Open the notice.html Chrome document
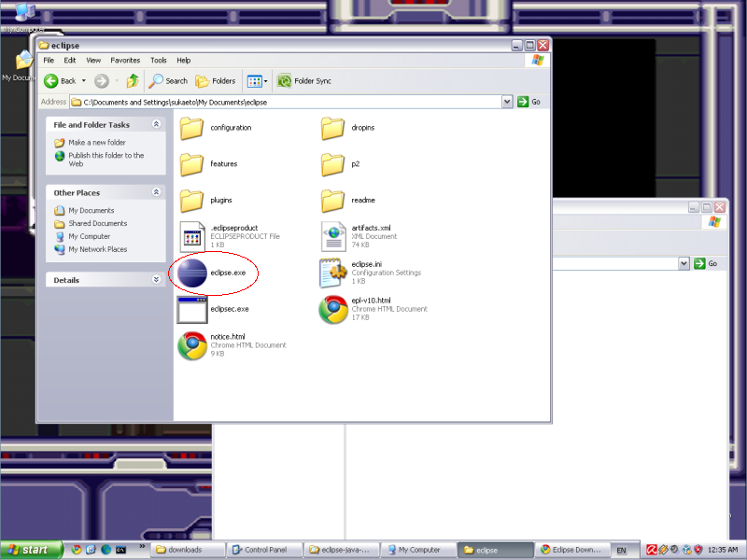Viewport: 747px width, 560px height. pyautogui.click(x=191, y=344)
